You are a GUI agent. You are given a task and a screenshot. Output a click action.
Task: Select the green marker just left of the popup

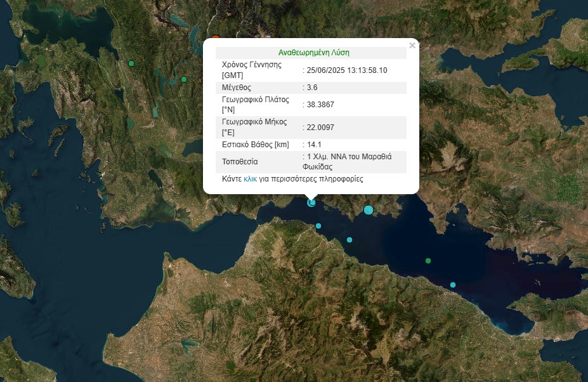(184, 79)
